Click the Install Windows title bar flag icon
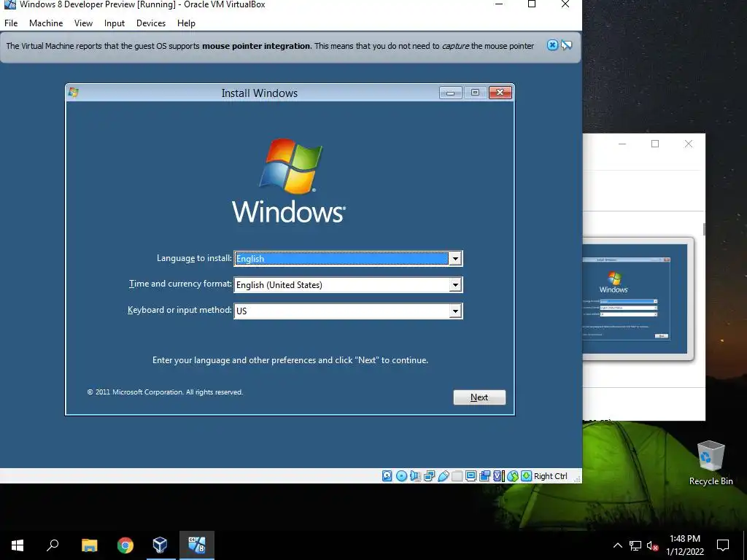The image size is (747, 560). 74,93
